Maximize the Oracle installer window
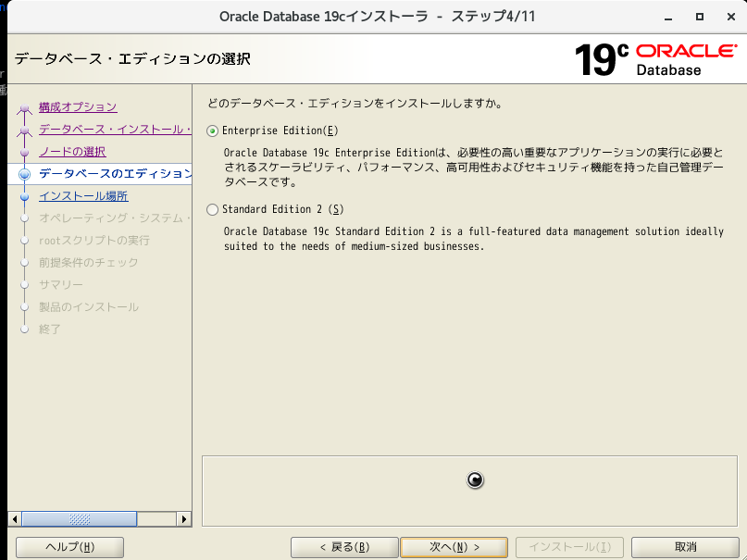 pos(700,17)
